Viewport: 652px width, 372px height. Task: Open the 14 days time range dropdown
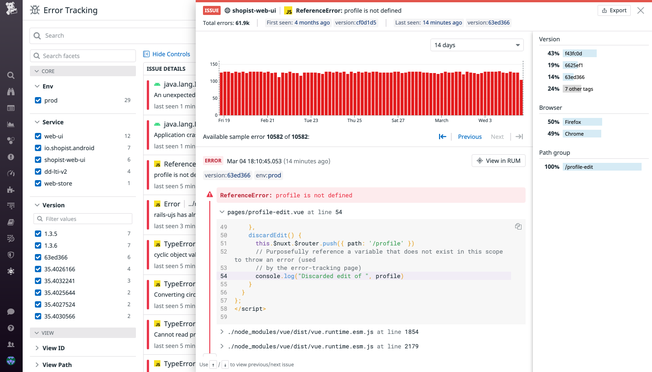point(477,45)
